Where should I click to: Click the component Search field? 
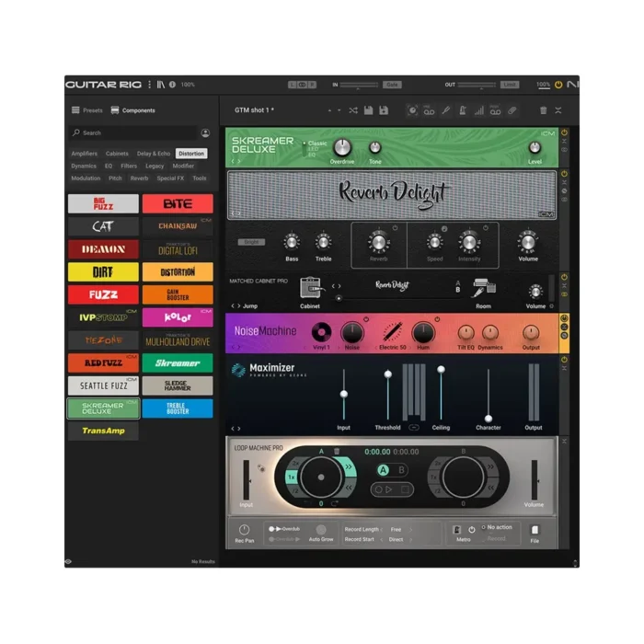[x=133, y=133]
